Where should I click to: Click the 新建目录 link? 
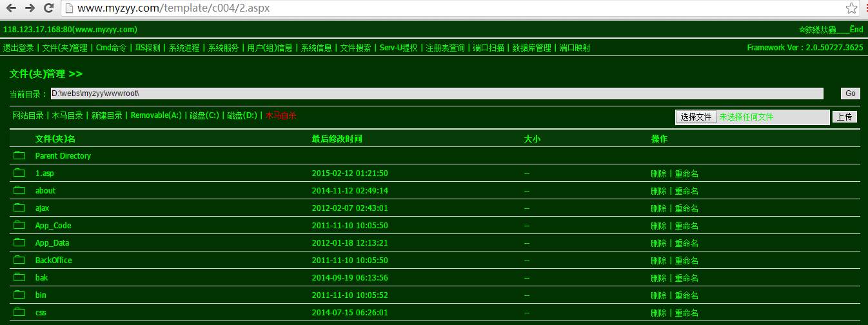(107, 116)
